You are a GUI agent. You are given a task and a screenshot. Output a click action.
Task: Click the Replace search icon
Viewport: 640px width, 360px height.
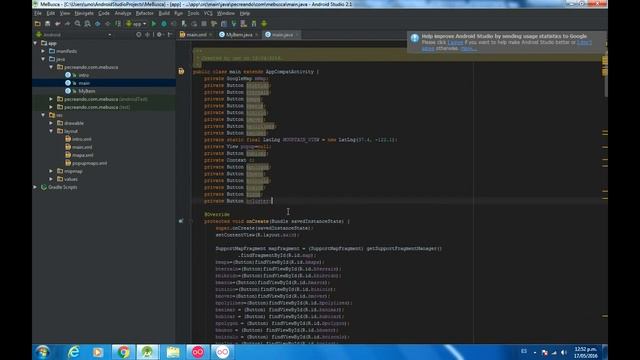click(87, 24)
